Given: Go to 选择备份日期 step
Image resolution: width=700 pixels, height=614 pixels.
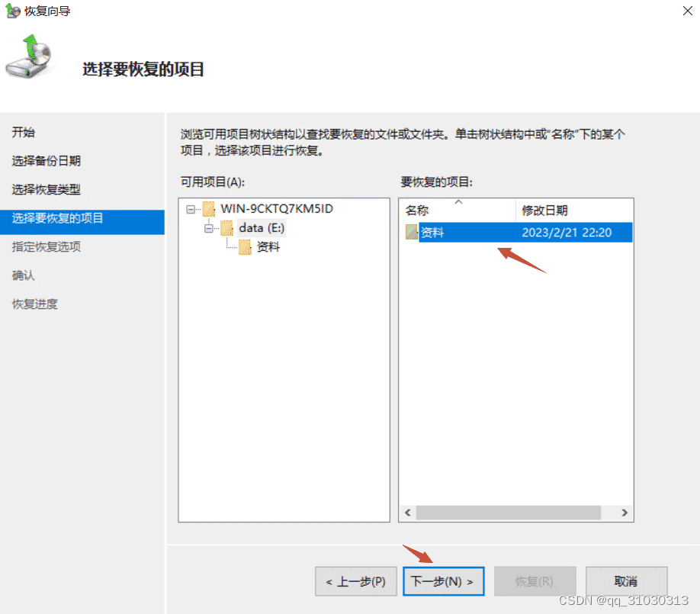Looking at the screenshot, I should [46, 161].
